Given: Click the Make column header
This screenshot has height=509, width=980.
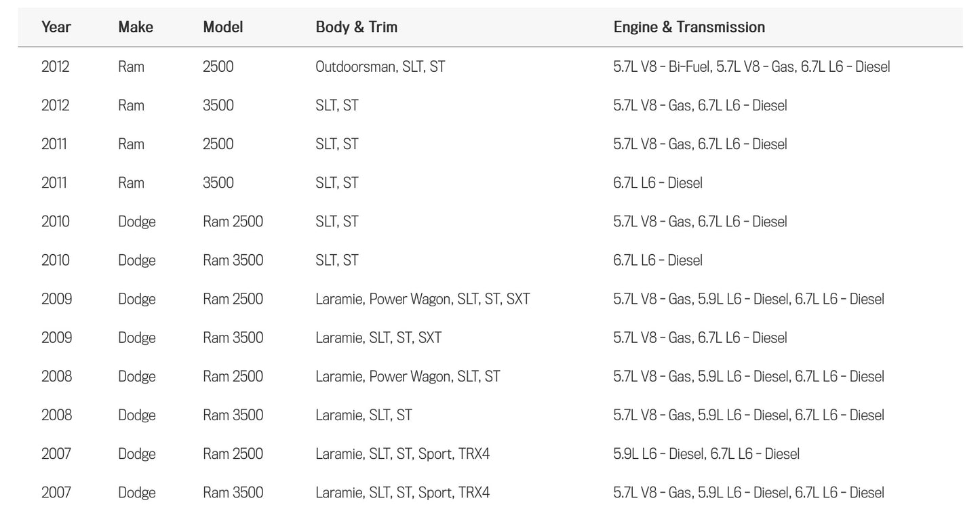Looking at the screenshot, I should click(136, 27).
